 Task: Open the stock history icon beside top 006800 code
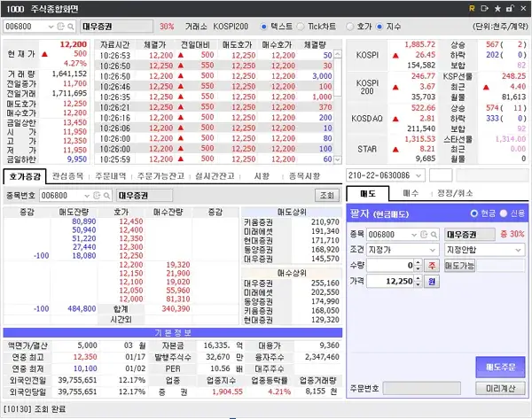click(x=61, y=26)
